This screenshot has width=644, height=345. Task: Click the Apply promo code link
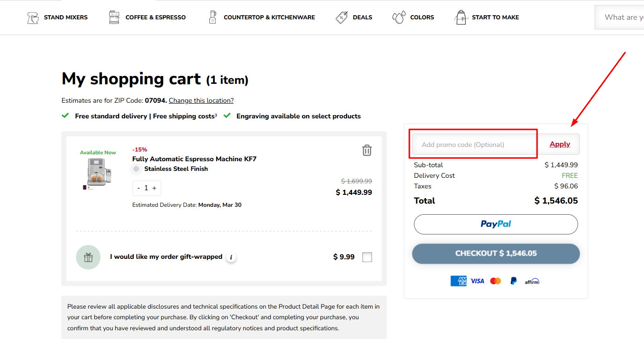click(x=559, y=144)
